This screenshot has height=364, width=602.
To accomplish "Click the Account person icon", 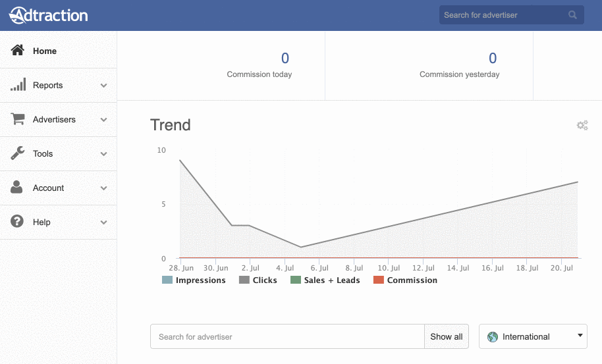I will 16,187.
